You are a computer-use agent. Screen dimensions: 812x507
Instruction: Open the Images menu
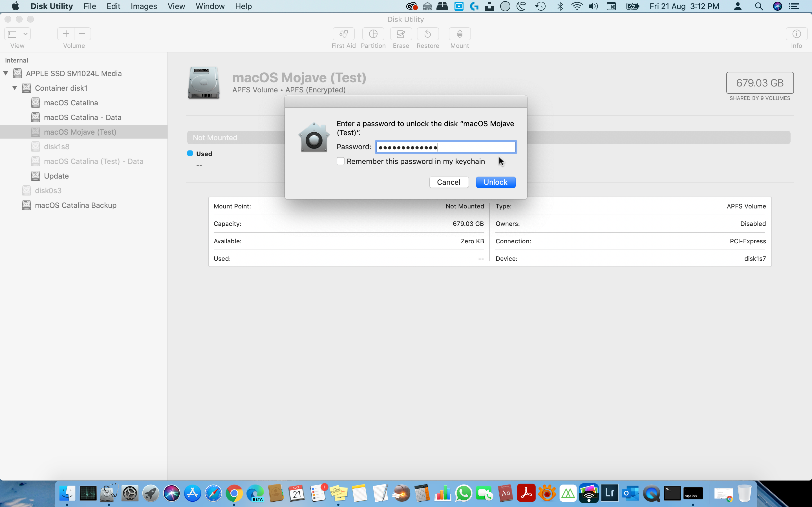tap(144, 6)
